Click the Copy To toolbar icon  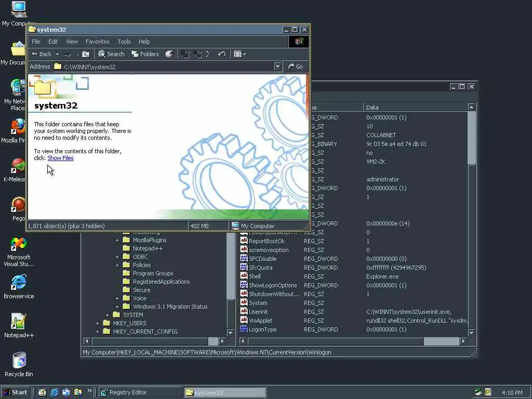pos(197,54)
